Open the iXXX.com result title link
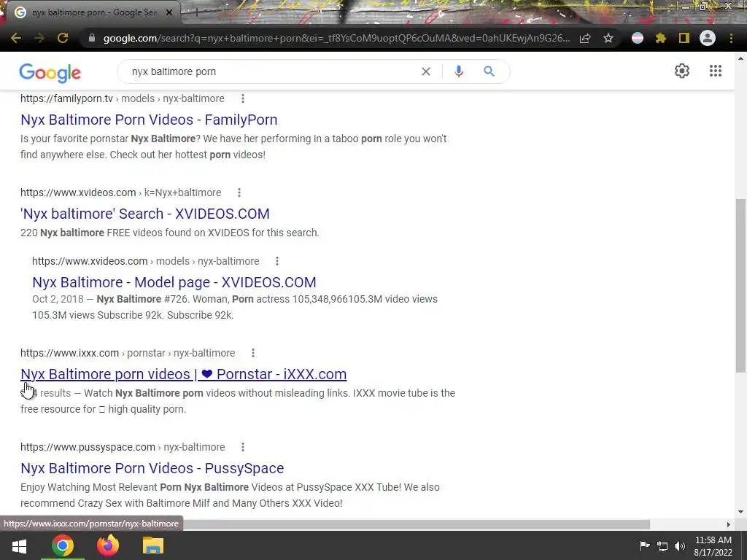 183,374
